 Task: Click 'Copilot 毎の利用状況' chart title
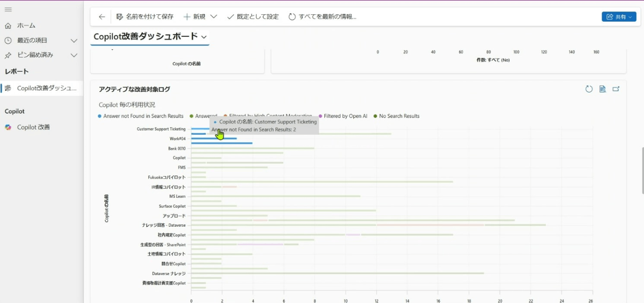pos(127,105)
